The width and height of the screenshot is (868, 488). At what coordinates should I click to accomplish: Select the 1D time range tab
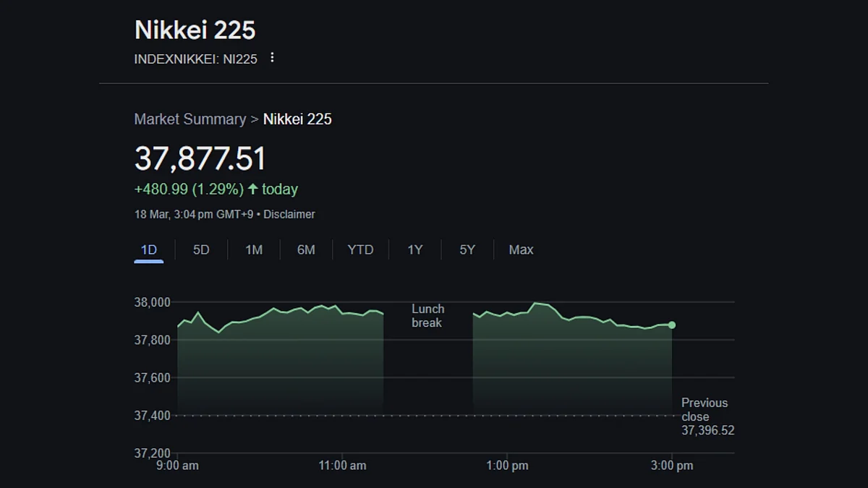148,250
